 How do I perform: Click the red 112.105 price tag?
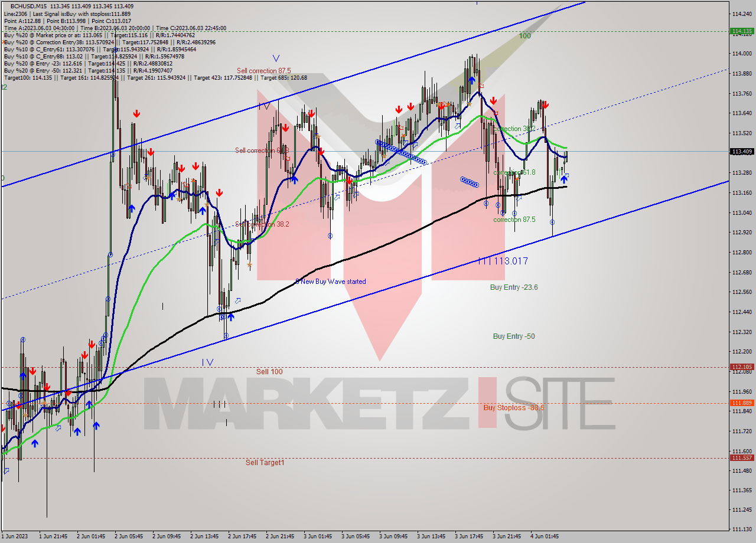click(741, 367)
